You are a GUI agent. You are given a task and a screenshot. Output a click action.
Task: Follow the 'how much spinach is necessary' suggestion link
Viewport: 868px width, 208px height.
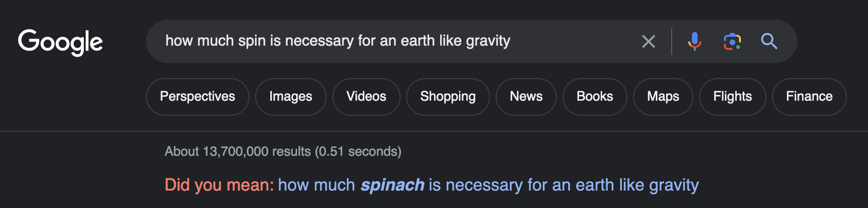click(x=488, y=185)
